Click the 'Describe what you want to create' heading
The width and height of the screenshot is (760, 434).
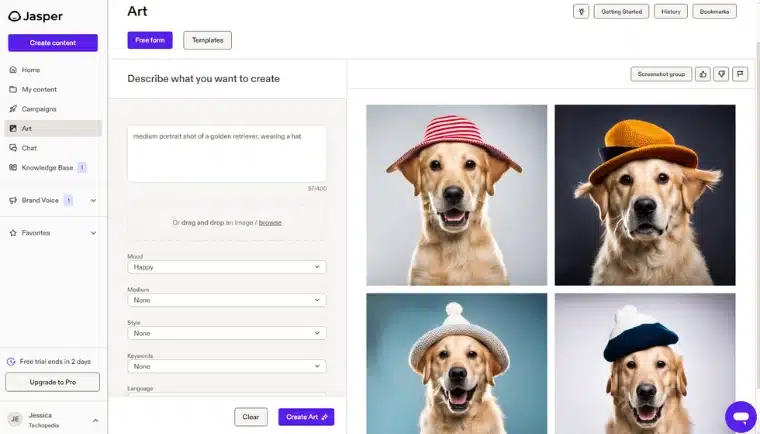(204, 79)
